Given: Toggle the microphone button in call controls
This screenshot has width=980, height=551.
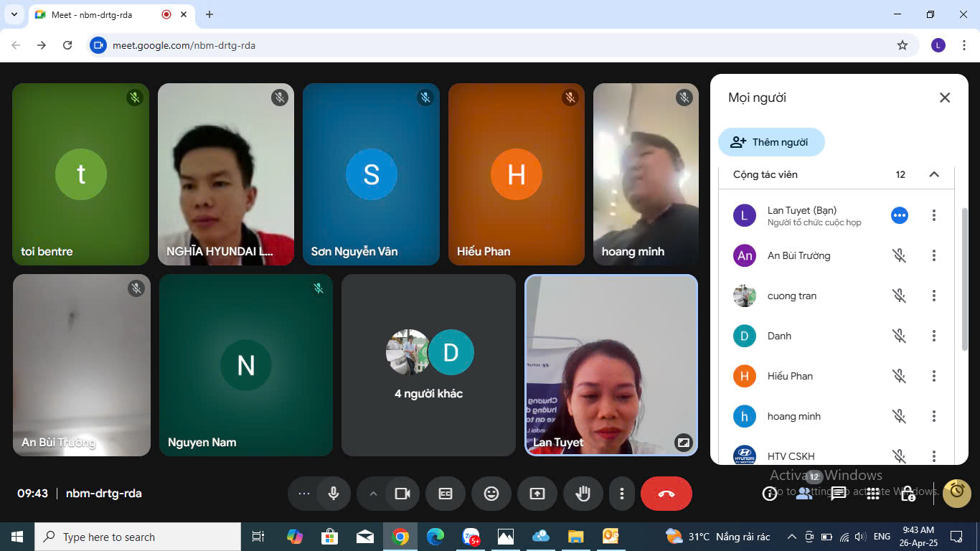Looking at the screenshot, I should [x=334, y=494].
